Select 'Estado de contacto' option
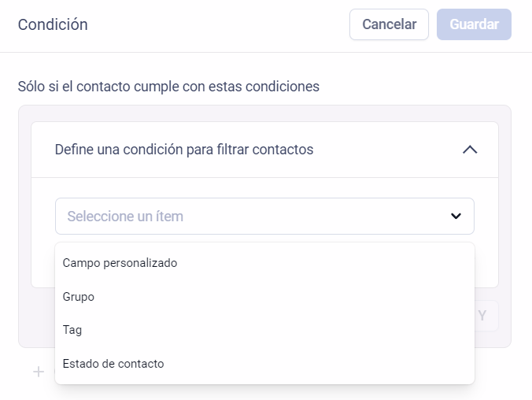532x400 pixels. [x=113, y=364]
